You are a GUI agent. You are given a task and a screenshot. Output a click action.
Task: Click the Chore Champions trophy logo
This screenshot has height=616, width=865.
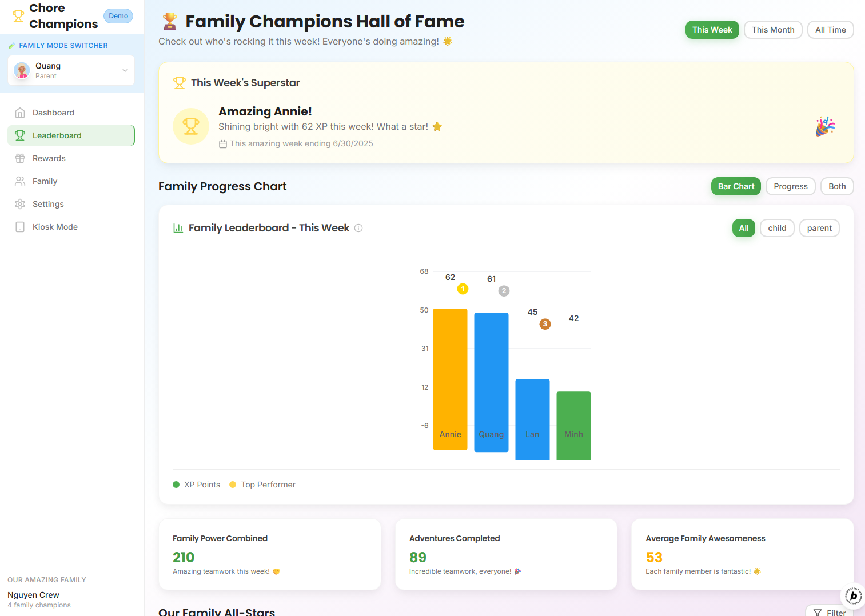pyautogui.click(x=18, y=16)
